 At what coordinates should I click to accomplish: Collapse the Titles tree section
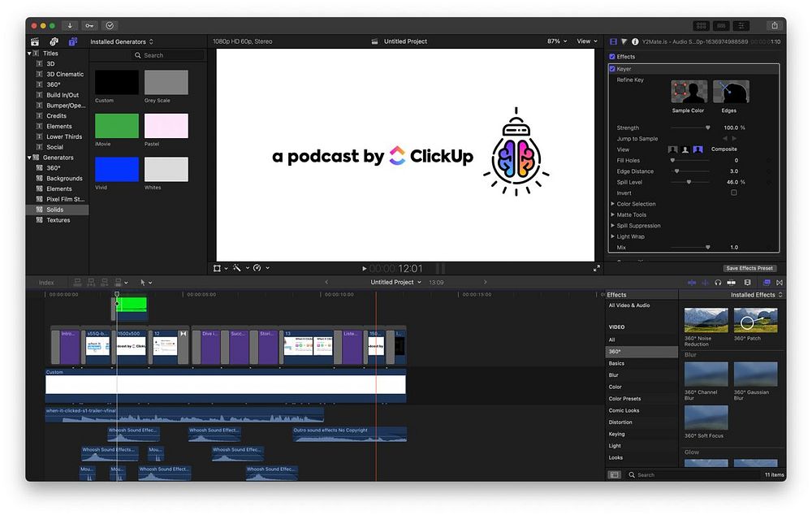coord(29,54)
